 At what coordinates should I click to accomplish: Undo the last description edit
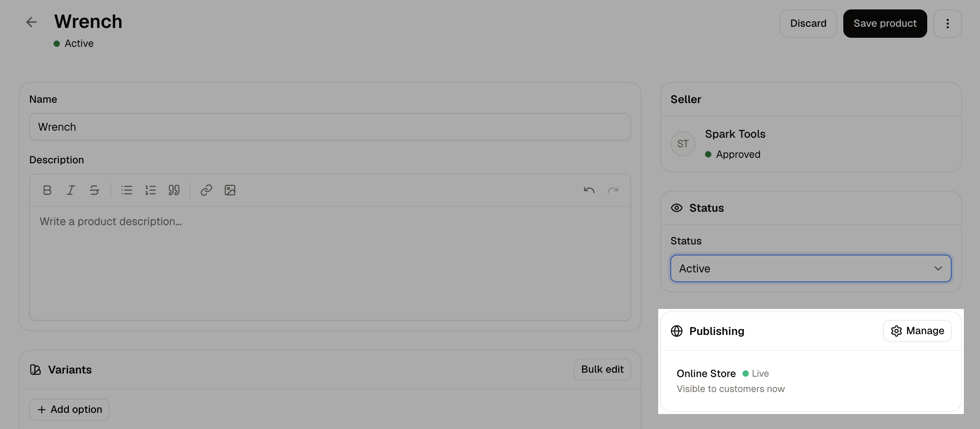[x=589, y=190]
